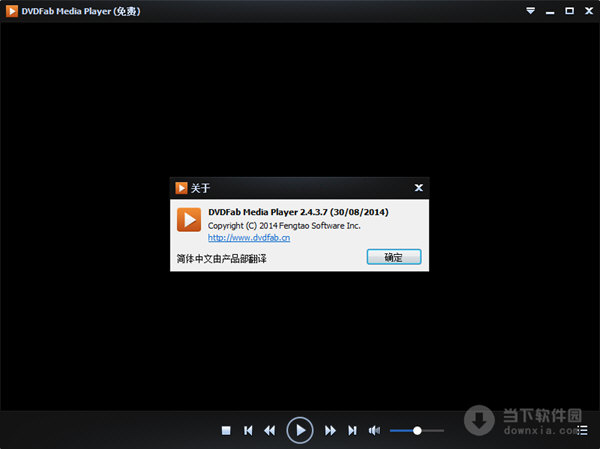Click the DVDFab logo in the About dialog
The height and width of the screenshot is (449, 600).
[x=189, y=220]
